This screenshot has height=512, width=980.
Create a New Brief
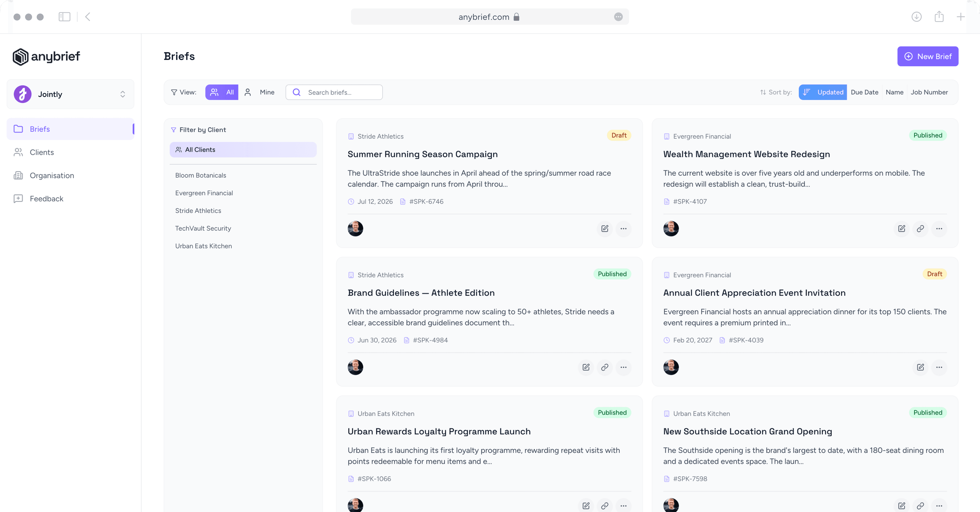tap(928, 56)
